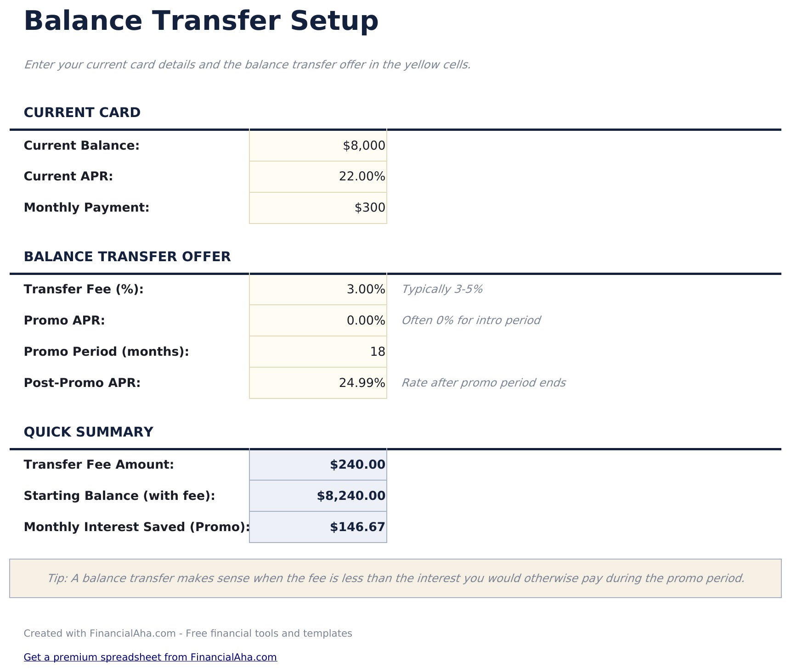This screenshot has height=672, width=791.
Task: Click the Post-Promo APR 24.99% cell
Action: coord(318,383)
